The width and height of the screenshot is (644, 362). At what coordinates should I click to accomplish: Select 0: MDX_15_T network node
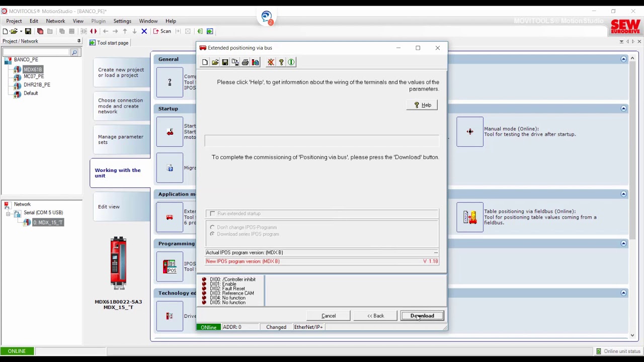pyautogui.click(x=48, y=222)
